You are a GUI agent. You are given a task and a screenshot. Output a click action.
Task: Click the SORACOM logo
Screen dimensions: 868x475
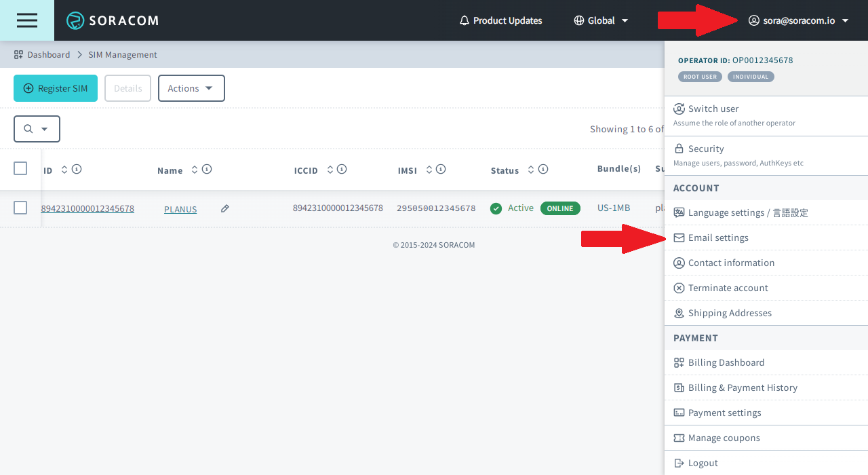(113, 20)
